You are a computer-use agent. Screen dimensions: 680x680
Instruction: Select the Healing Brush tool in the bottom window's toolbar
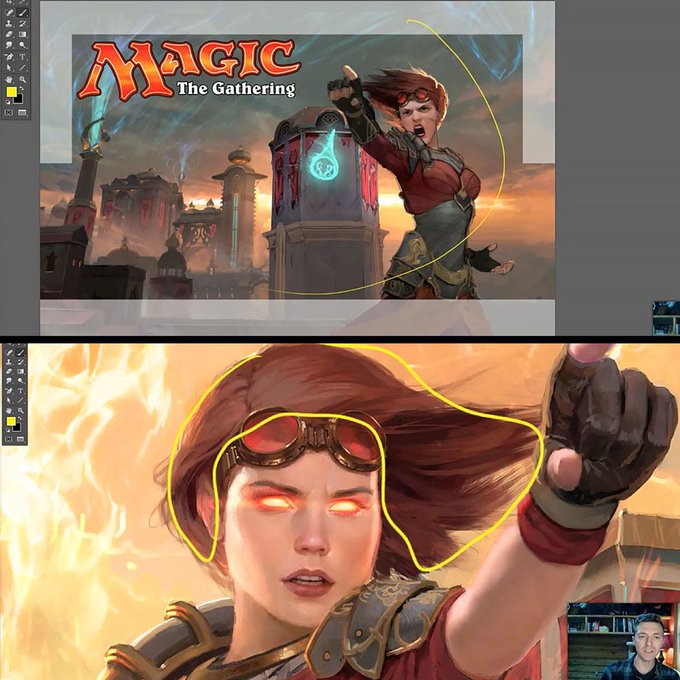point(9,353)
